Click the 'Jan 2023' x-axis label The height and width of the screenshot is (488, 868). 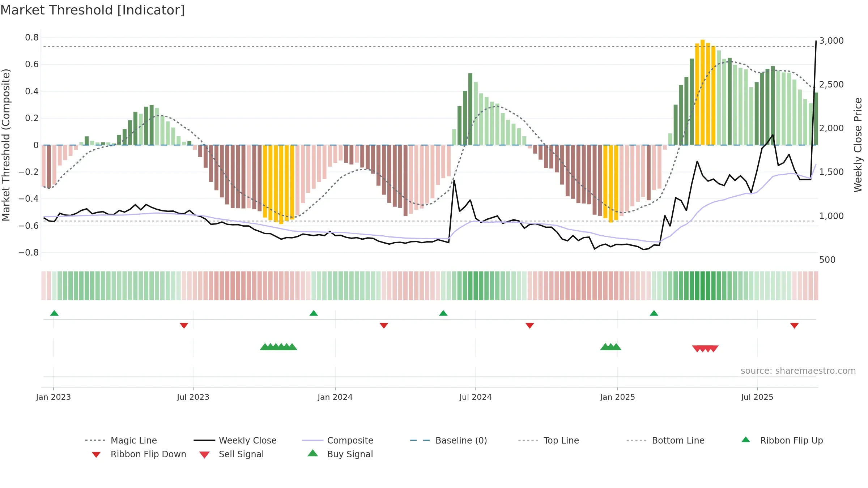[x=54, y=397]
